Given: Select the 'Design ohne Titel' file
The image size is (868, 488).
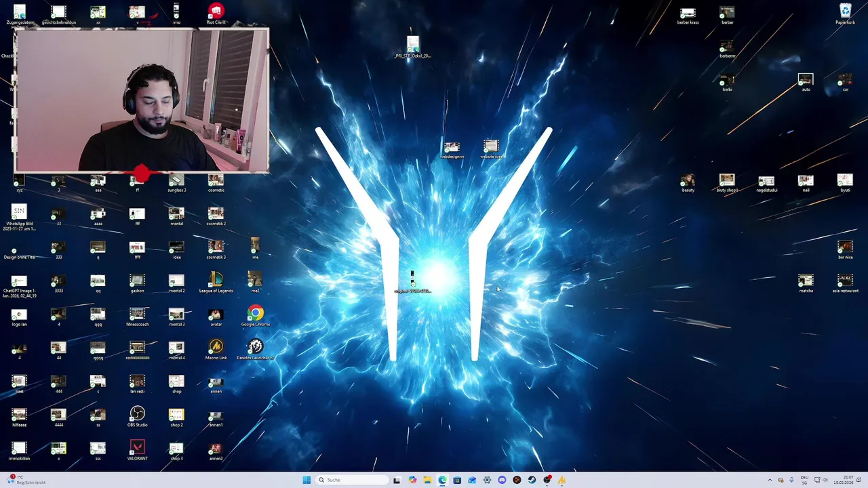Looking at the screenshot, I should pyautogui.click(x=19, y=253).
